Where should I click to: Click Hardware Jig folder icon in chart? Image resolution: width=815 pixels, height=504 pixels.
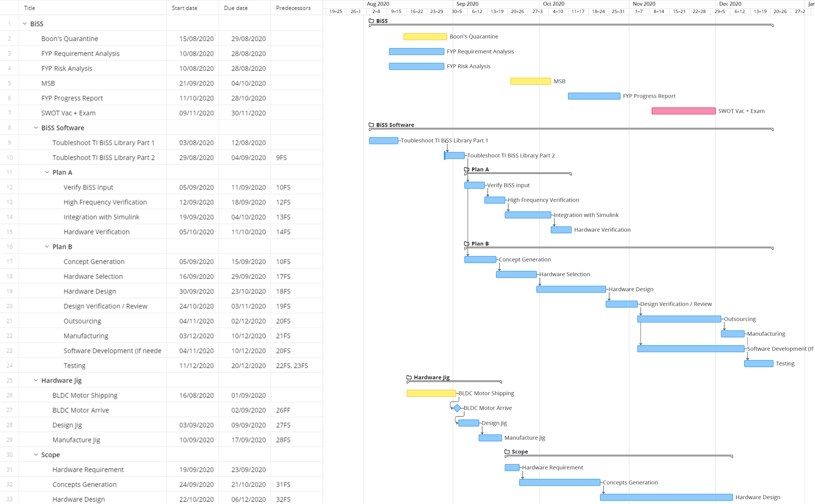point(409,377)
